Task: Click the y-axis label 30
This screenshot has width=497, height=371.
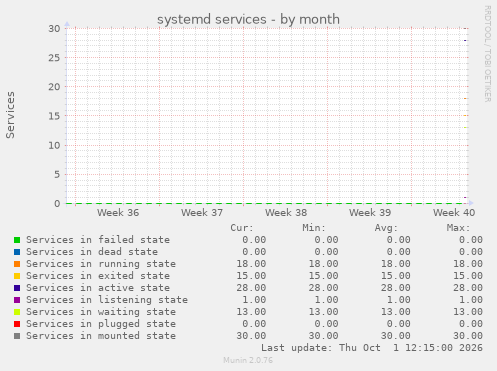Action: point(54,29)
